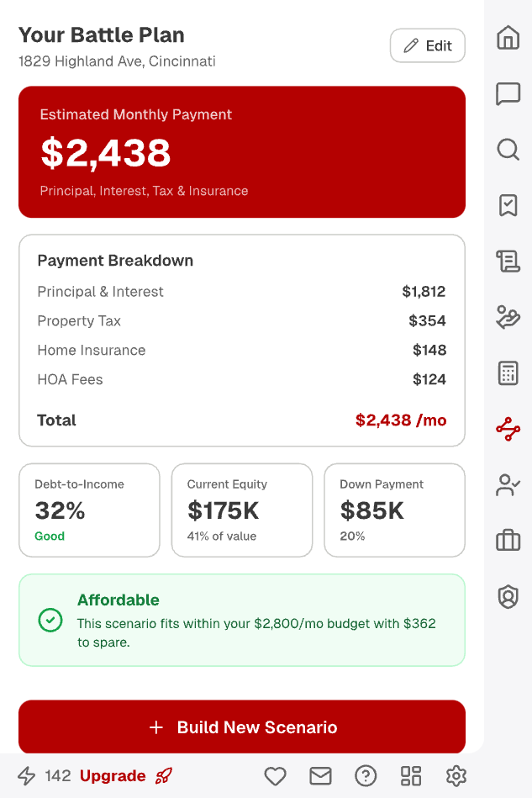Select the hand-with-coin lending icon
The width and height of the screenshot is (532, 798).
coord(508,317)
